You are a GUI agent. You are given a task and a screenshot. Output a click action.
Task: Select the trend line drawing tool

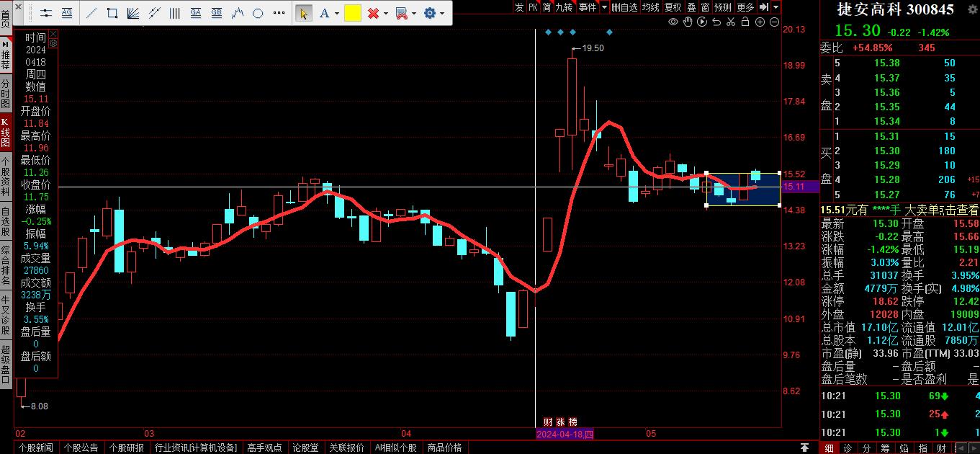pyautogui.click(x=91, y=13)
